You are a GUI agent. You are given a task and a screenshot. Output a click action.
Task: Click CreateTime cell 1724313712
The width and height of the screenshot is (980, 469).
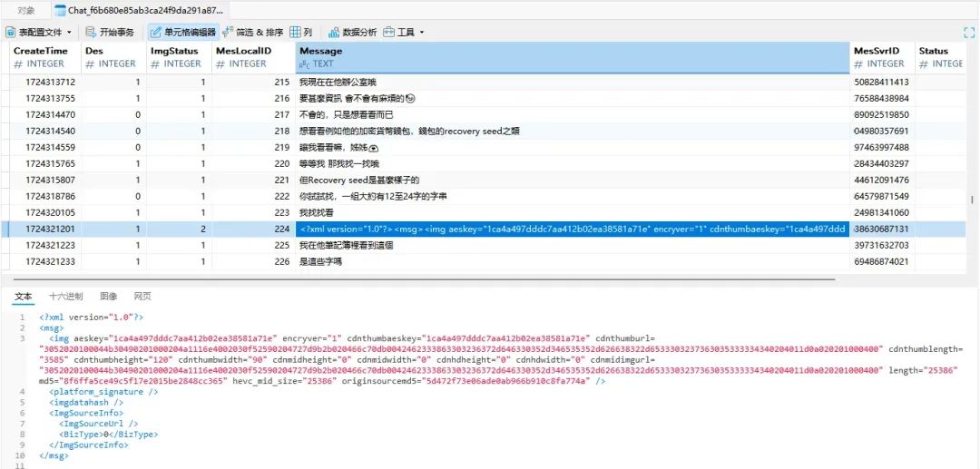coord(45,82)
